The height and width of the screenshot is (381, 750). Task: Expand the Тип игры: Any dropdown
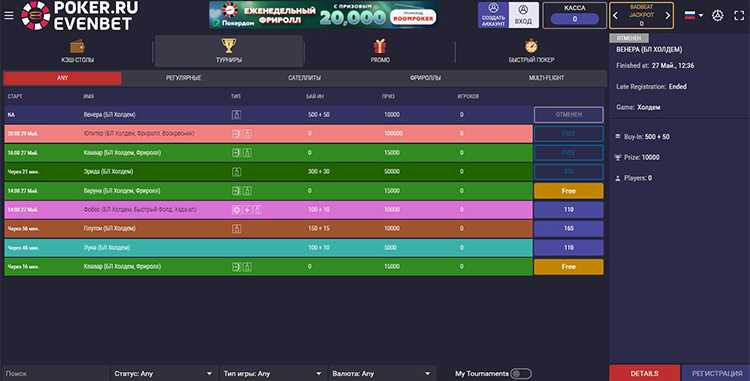point(273,373)
